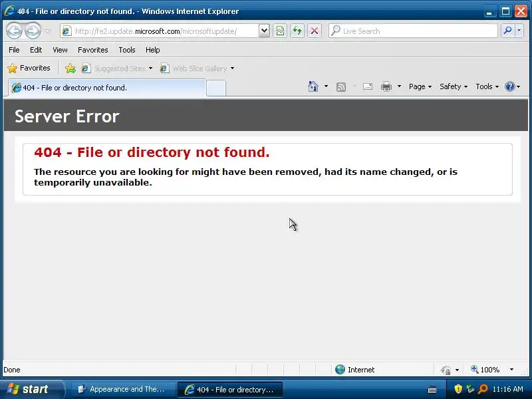Open the Edit menu
This screenshot has height=399, width=532.
(x=36, y=50)
